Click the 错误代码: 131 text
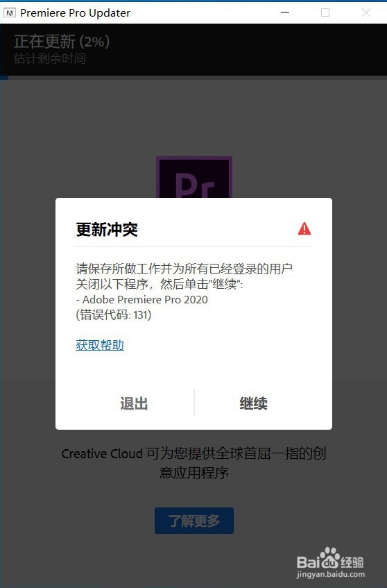This screenshot has height=588, width=387. tap(114, 314)
